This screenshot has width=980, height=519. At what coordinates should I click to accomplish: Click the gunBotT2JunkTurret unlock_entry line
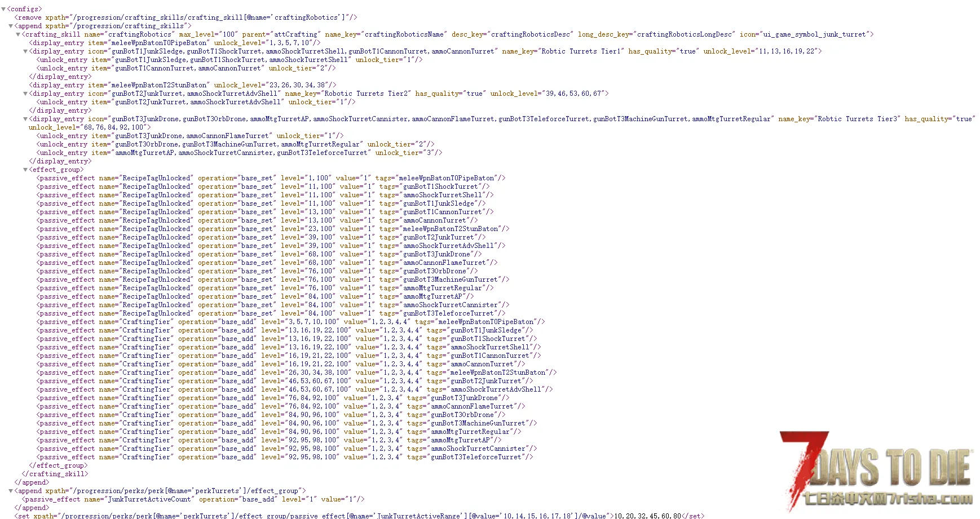pos(196,102)
